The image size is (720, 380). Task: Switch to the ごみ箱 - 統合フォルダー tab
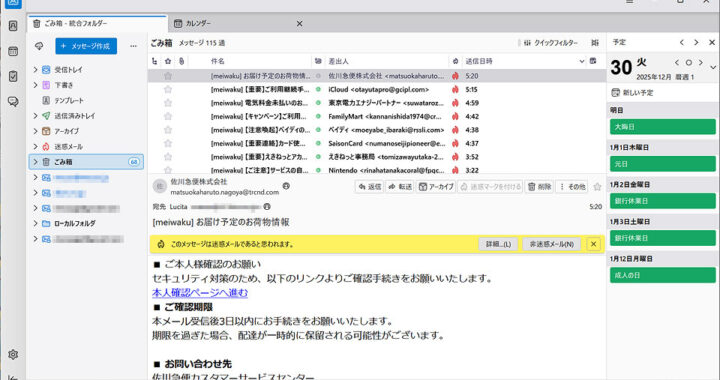point(97,23)
